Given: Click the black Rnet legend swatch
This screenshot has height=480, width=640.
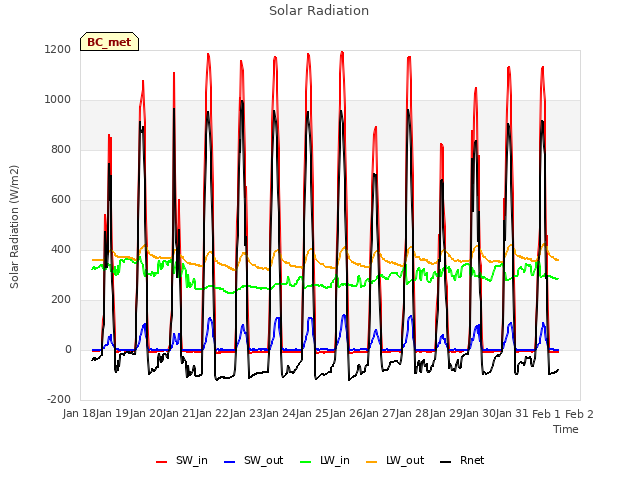Looking at the screenshot, I should pos(446,462).
